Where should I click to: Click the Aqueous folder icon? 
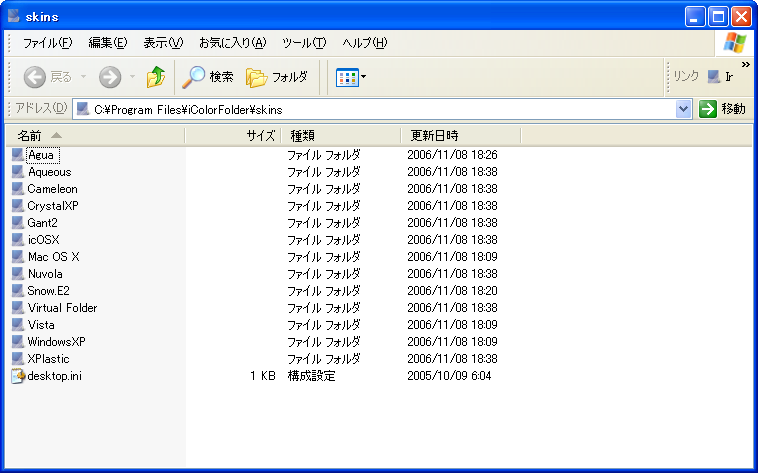click(x=18, y=172)
